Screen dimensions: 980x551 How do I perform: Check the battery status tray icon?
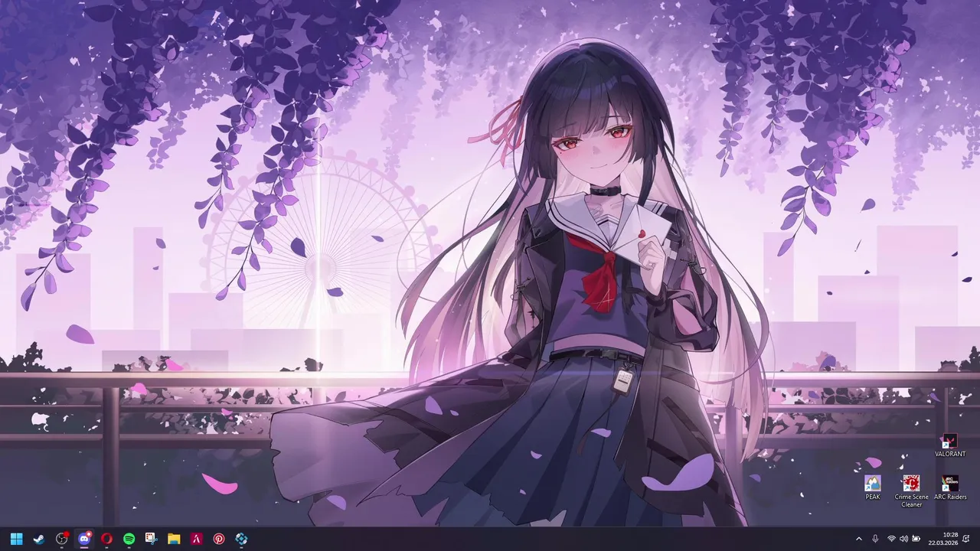coord(916,539)
